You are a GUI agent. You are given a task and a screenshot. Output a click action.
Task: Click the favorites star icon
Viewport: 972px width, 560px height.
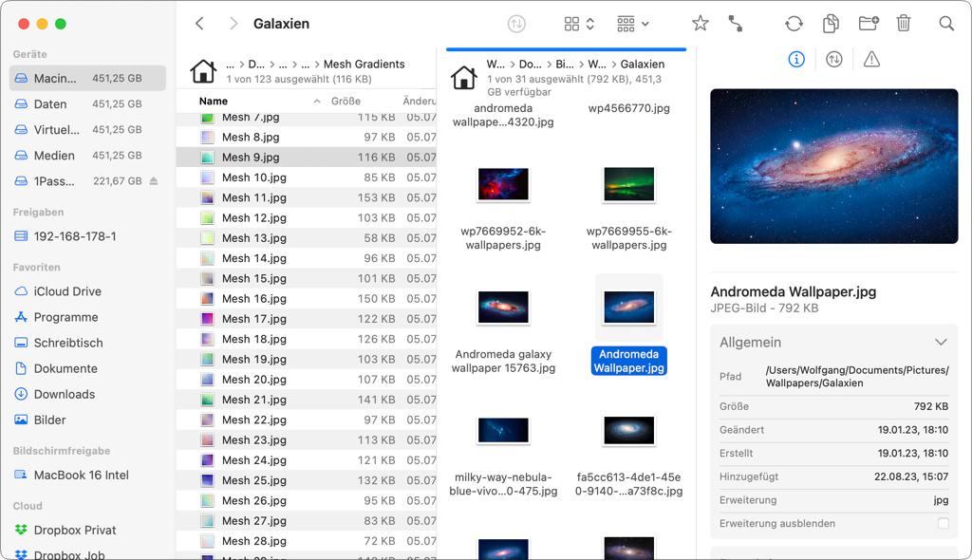700,24
